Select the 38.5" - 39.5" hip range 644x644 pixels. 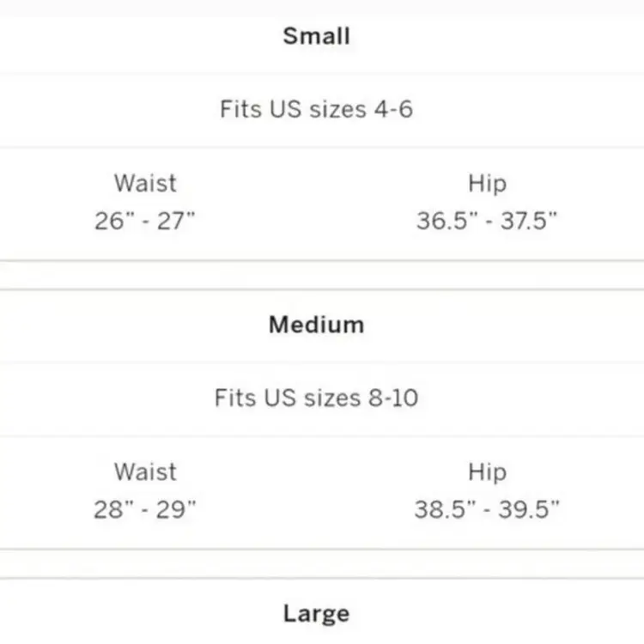pyautogui.click(x=487, y=509)
